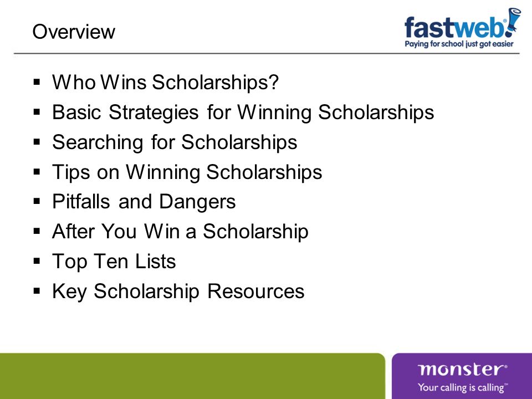Click the bullet before Searching for Scholarships
Image resolution: width=532 pixels, height=399 pixels.
pyautogui.click(x=37, y=142)
